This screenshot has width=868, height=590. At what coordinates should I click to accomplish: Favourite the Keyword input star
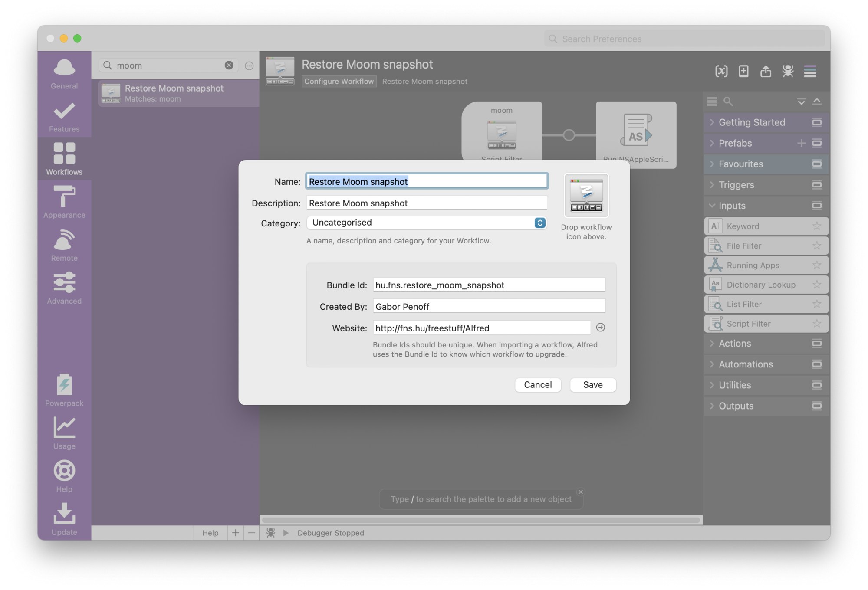pyautogui.click(x=816, y=226)
